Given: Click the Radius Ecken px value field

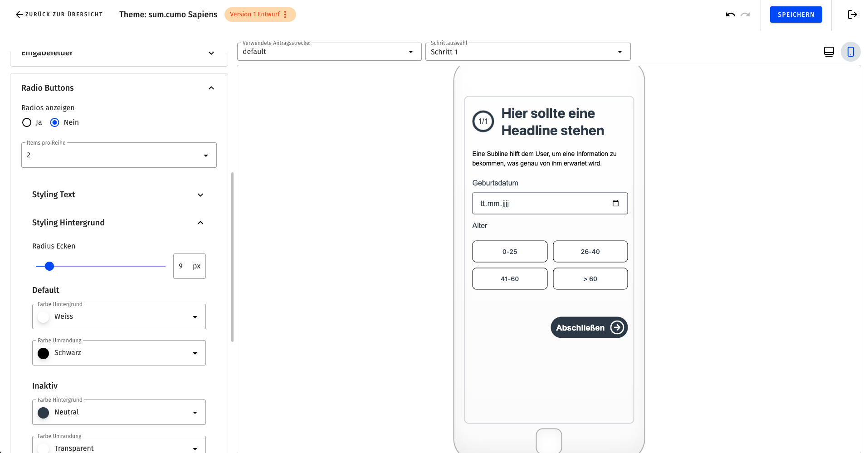Looking at the screenshot, I should tap(189, 266).
